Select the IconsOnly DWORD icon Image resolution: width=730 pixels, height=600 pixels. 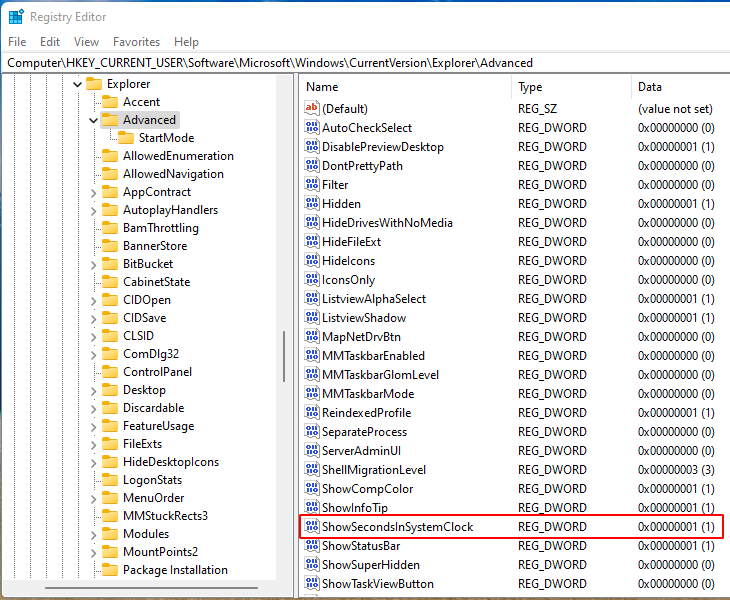pyautogui.click(x=311, y=279)
